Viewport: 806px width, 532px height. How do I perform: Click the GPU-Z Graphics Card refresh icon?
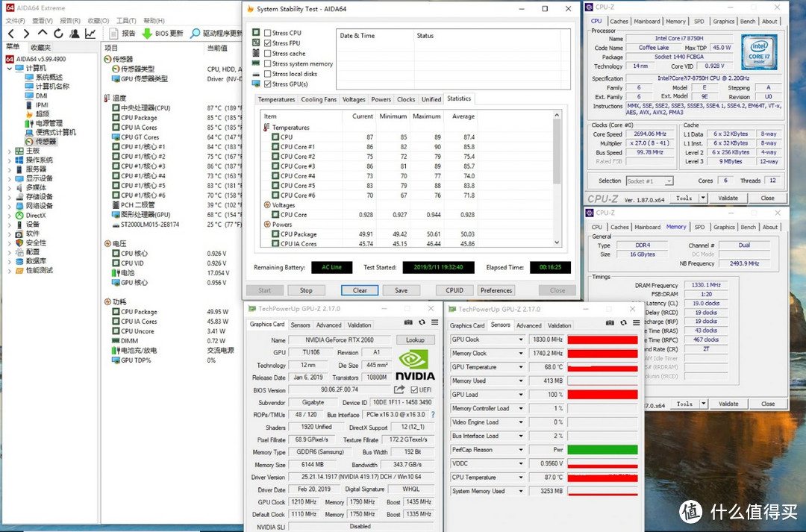click(422, 322)
